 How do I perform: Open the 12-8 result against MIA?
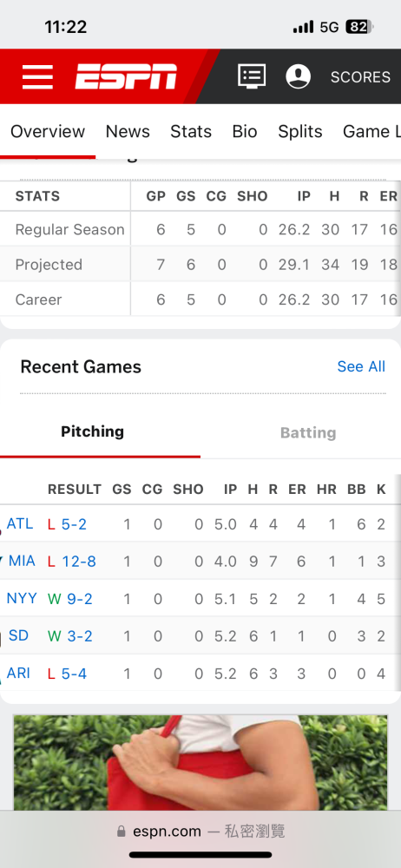click(x=79, y=562)
